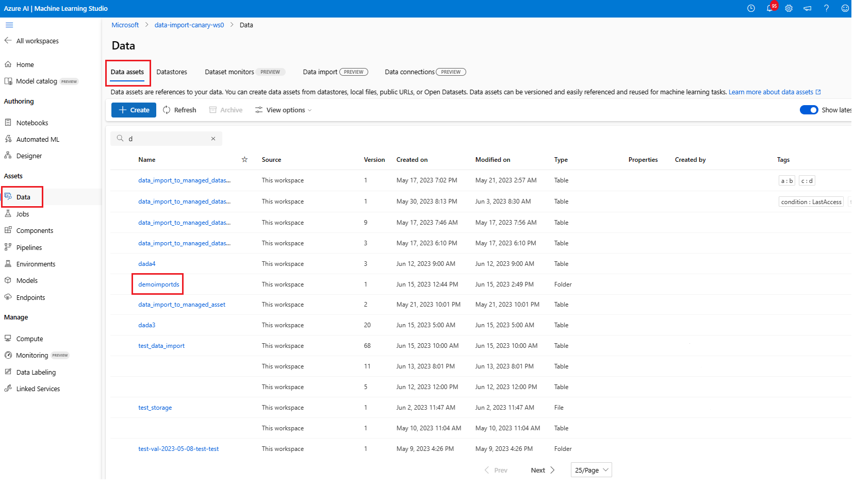The height and width of the screenshot is (504, 854).
Task: Go to Next page of results
Action: point(543,470)
